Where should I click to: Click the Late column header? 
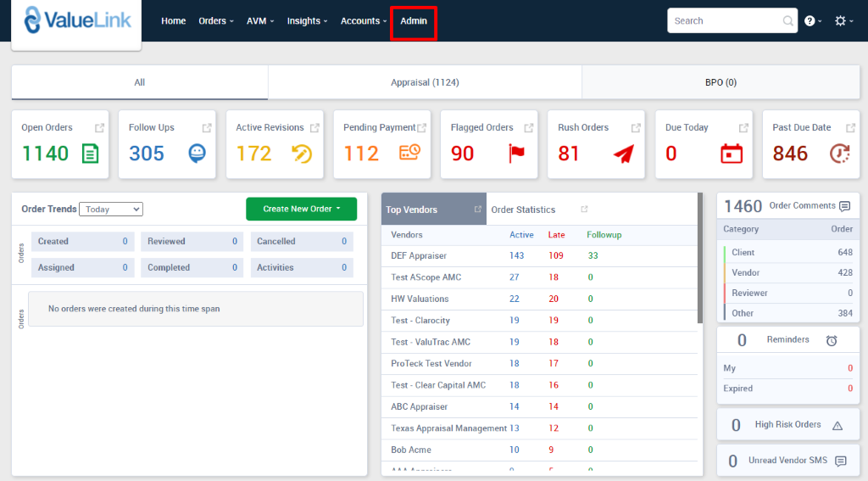556,235
